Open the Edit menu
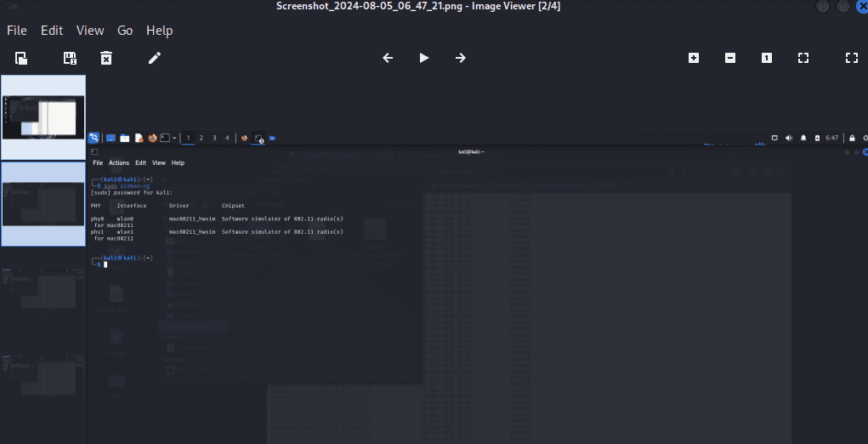The image size is (868, 444). pyautogui.click(x=52, y=31)
